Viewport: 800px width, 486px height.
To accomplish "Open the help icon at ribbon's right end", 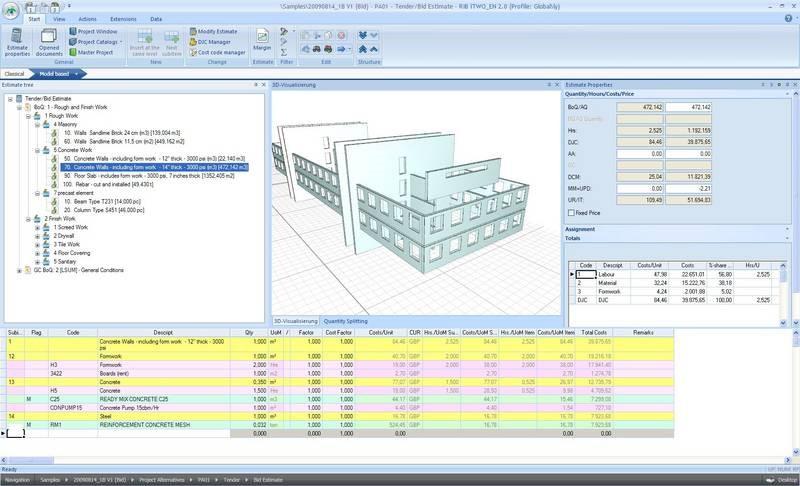I will 789,18.
